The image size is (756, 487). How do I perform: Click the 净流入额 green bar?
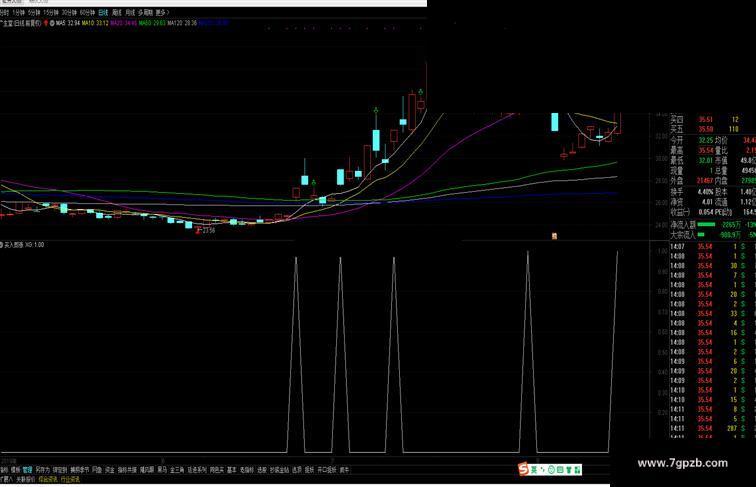pyautogui.click(x=706, y=224)
